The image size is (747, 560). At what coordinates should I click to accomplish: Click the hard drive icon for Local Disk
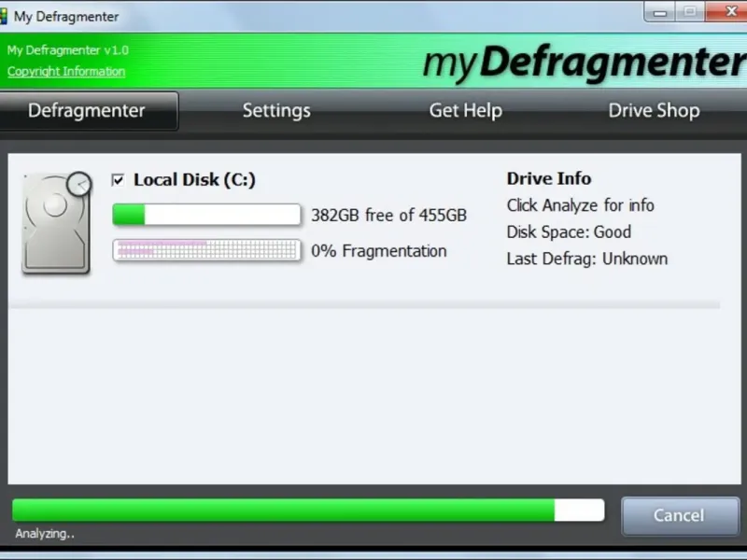pos(57,223)
